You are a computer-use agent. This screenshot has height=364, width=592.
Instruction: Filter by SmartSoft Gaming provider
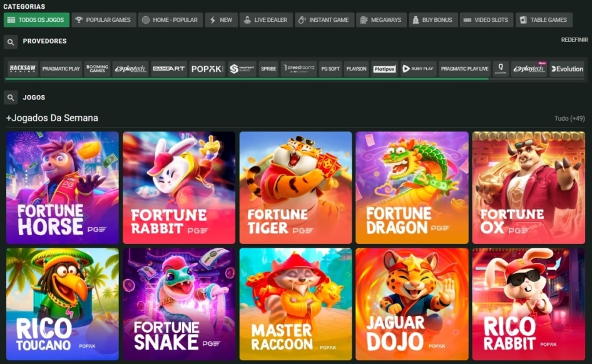pos(242,69)
